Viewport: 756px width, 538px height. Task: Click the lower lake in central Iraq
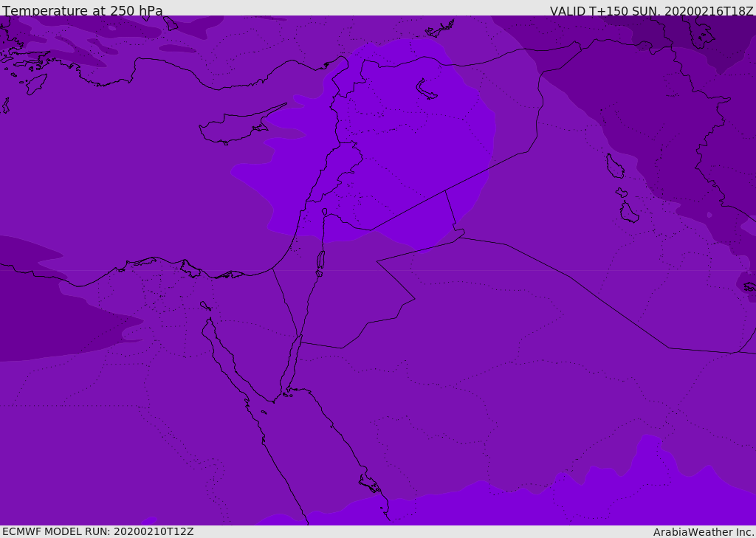point(628,213)
